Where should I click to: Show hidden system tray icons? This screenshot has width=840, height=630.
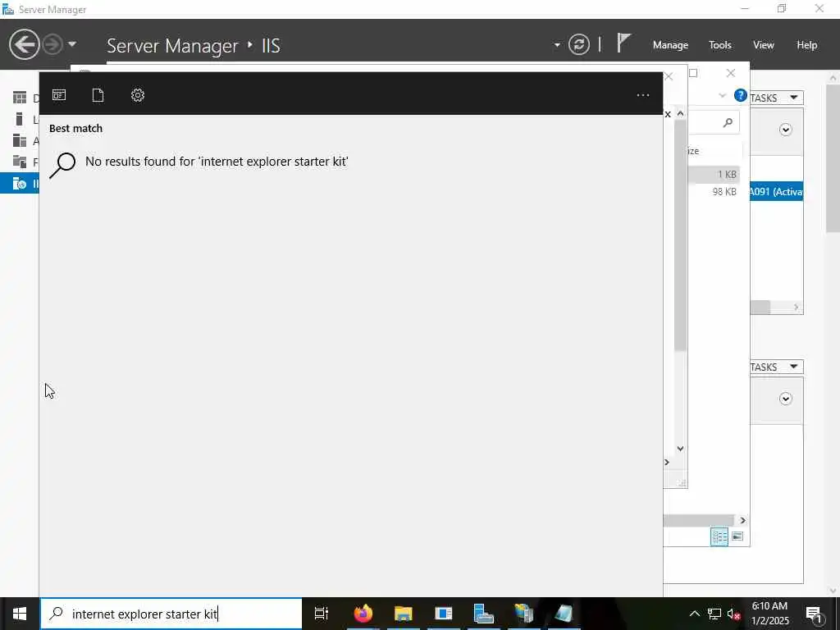pos(694,614)
